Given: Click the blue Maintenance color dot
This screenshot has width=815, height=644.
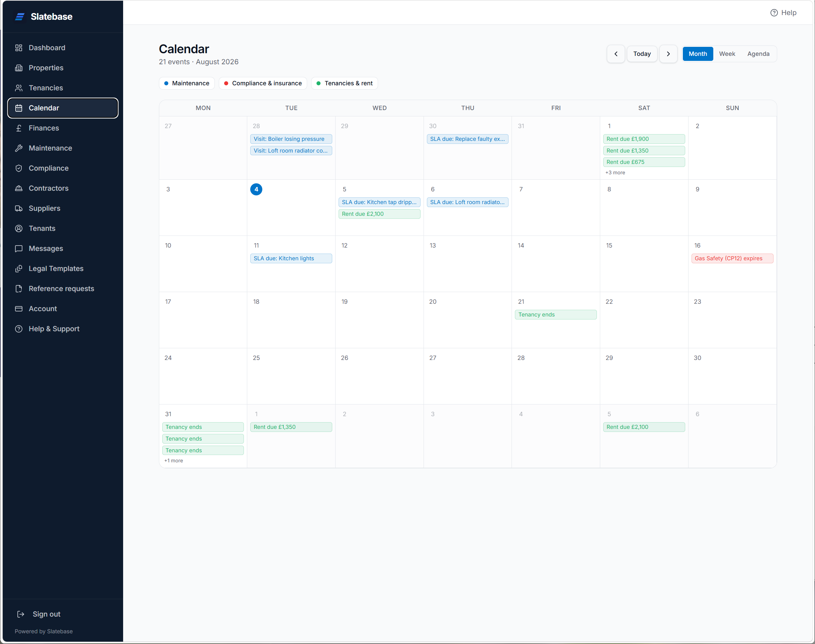Looking at the screenshot, I should (166, 83).
